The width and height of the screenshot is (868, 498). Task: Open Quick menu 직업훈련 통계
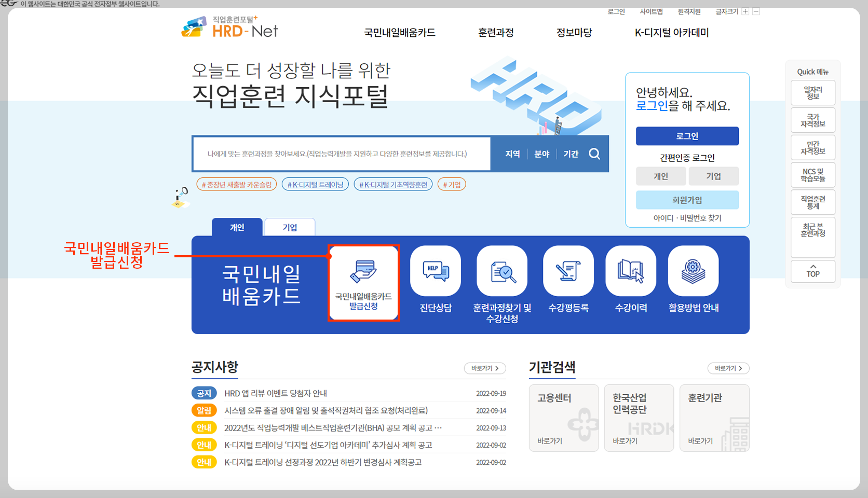pyautogui.click(x=813, y=202)
